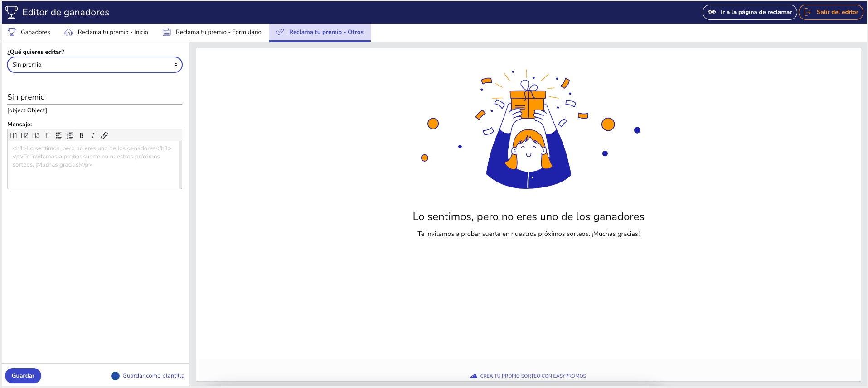The width and height of the screenshot is (868, 388).
Task: Click 'Ir a la página de reclamar'
Action: click(750, 12)
